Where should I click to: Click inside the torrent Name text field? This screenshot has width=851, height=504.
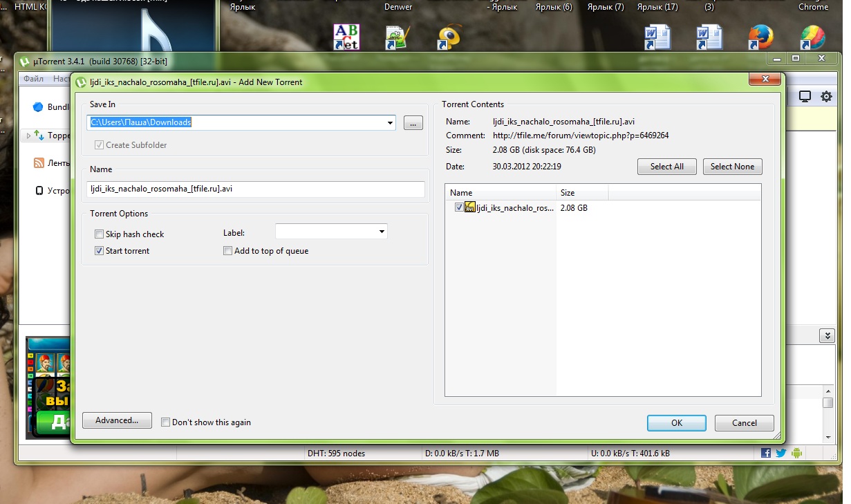pos(256,189)
